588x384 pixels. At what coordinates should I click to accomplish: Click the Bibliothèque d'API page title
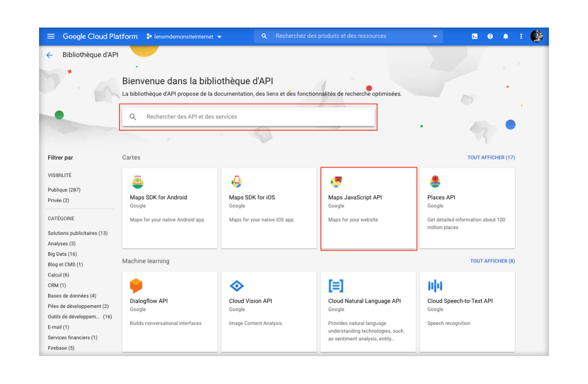click(90, 55)
